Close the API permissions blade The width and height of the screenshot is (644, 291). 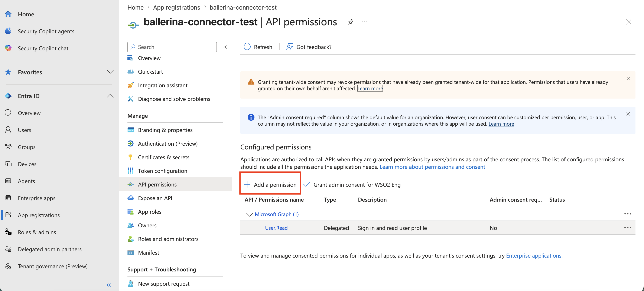click(x=628, y=22)
